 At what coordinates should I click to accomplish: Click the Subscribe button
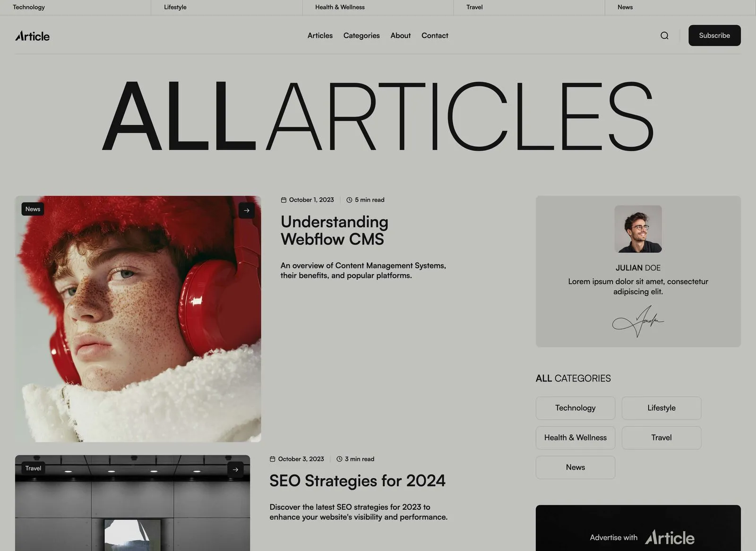[714, 35]
